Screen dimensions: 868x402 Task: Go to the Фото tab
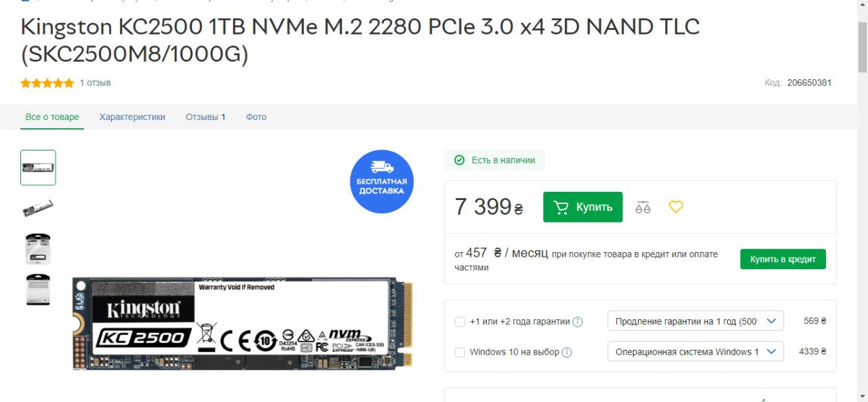(256, 117)
